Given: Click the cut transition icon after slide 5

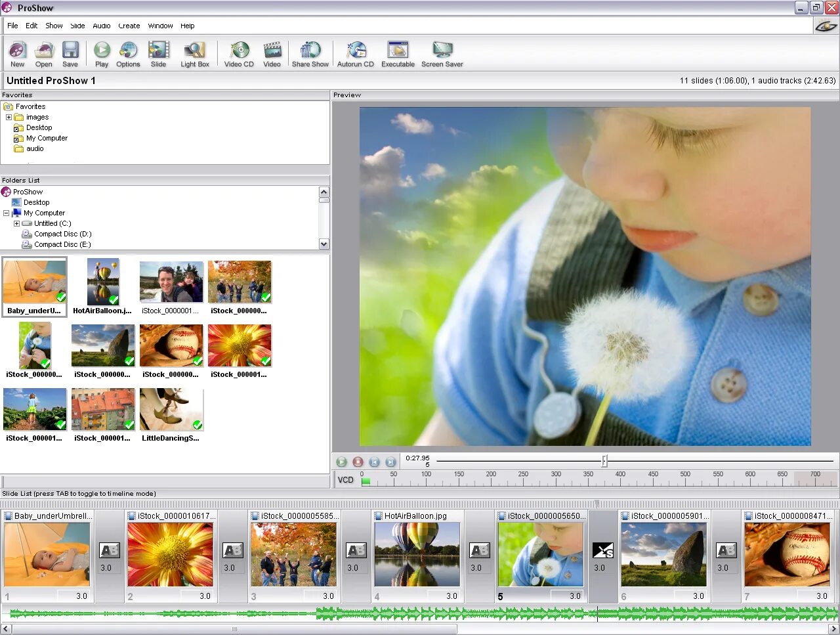Looking at the screenshot, I should (x=603, y=550).
